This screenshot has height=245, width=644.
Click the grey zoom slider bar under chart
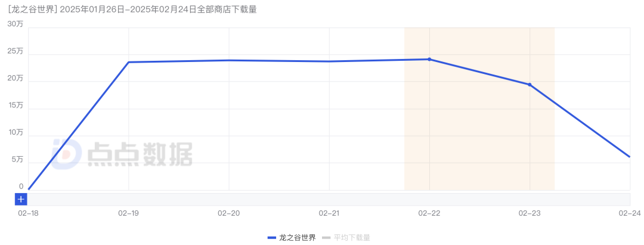[329, 199]
